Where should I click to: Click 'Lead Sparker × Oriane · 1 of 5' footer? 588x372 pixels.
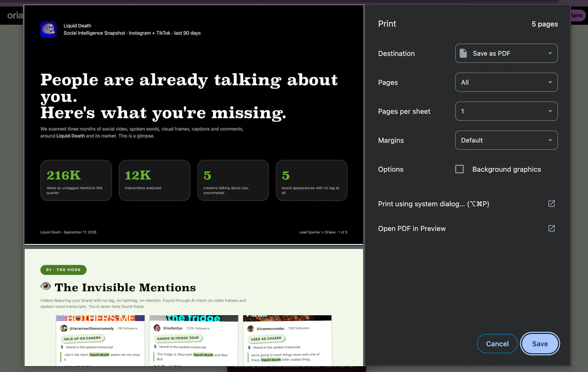pyautogui.click(x=323, y=232)
